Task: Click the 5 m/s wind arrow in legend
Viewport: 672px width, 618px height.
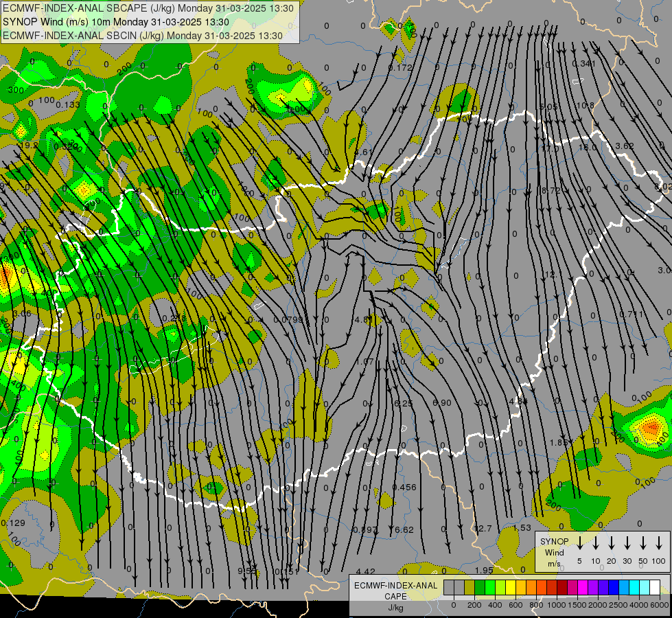Action: 579,543
